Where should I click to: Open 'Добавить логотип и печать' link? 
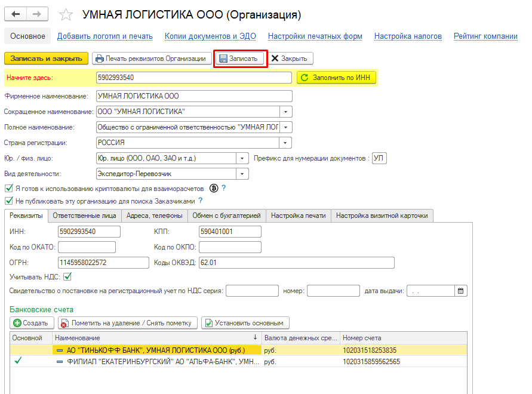105,36
